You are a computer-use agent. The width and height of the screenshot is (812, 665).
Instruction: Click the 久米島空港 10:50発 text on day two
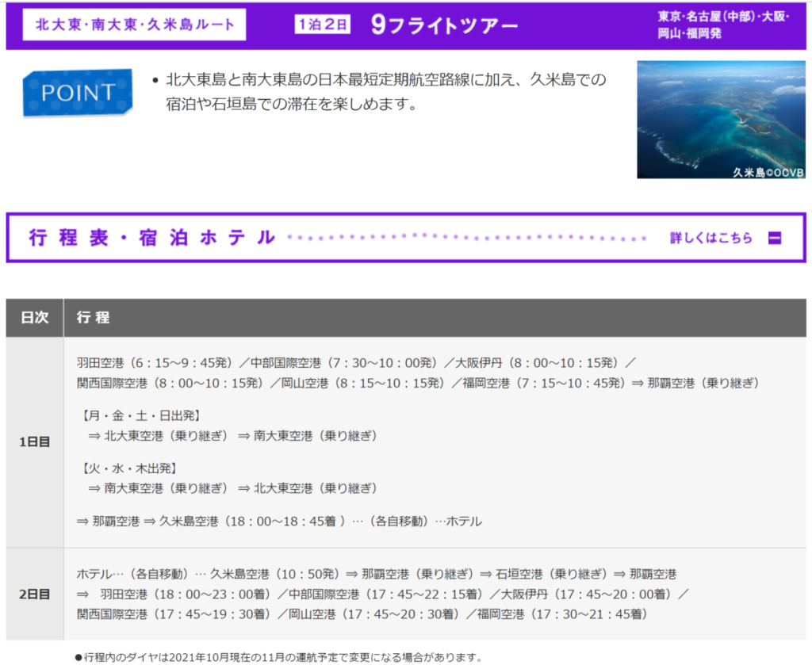(x=275, y=573)
